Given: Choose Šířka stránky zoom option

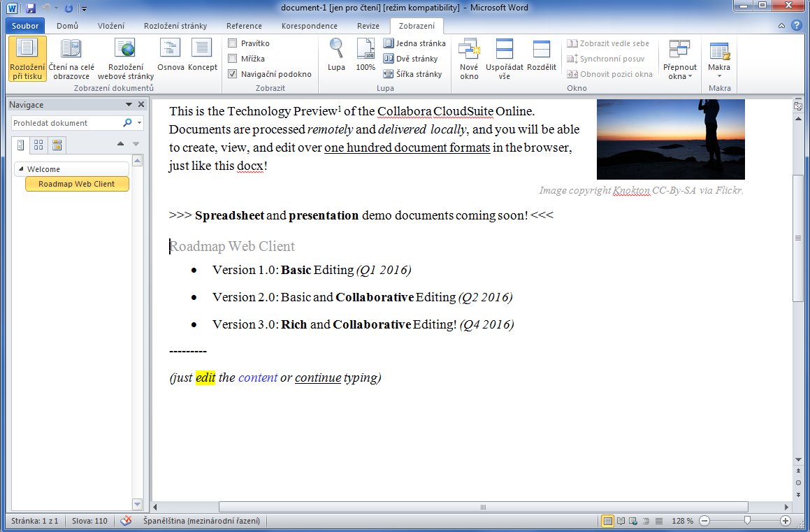Looking at the screenshot, I should tap(413, 74).
